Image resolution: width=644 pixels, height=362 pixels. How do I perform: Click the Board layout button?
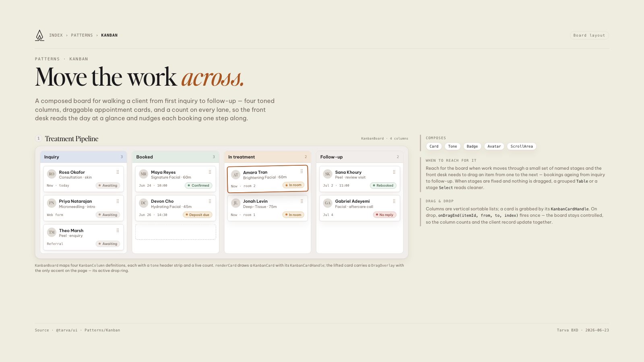tap(589, 35)
